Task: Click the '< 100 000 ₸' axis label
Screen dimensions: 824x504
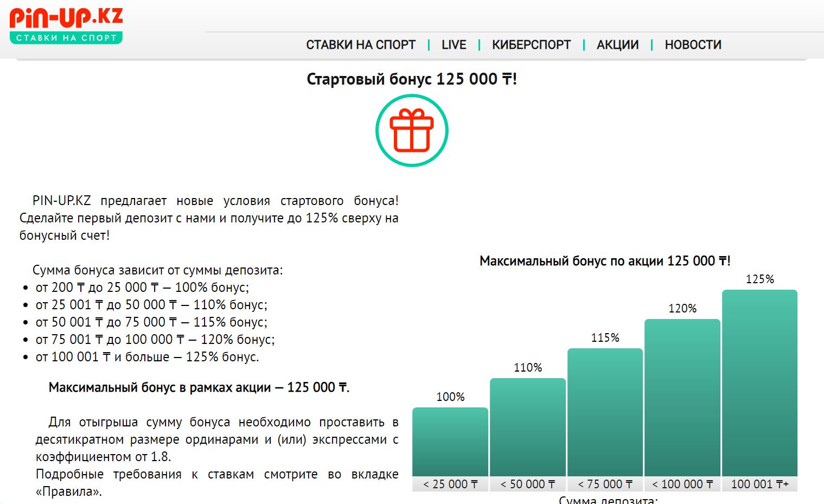Action: pos(682,484)
